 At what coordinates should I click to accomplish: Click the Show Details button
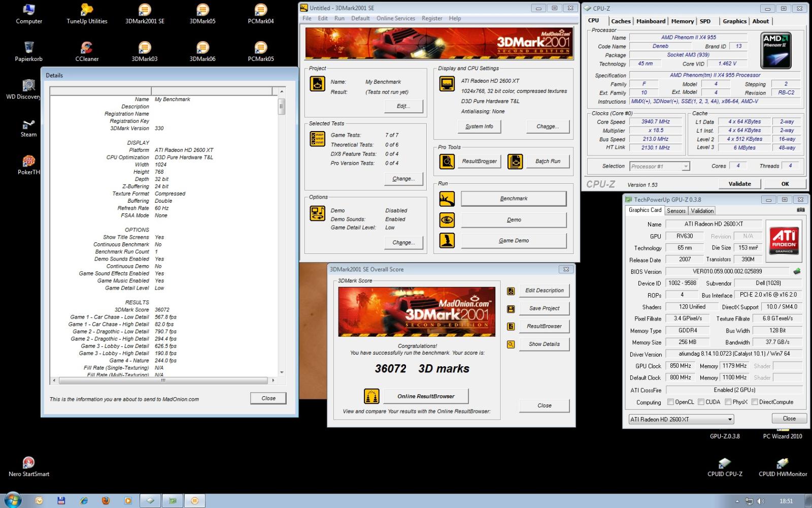[544, 344]
